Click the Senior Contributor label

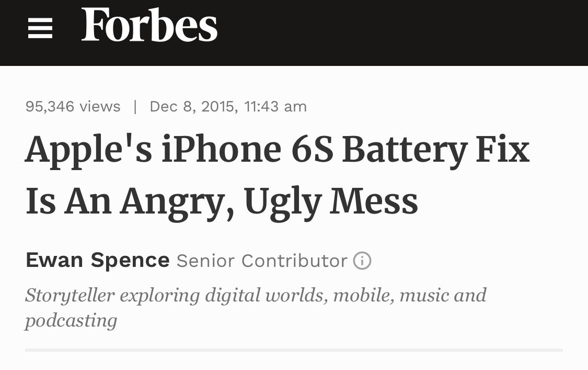pyautogui.click(x=261, y=261)
